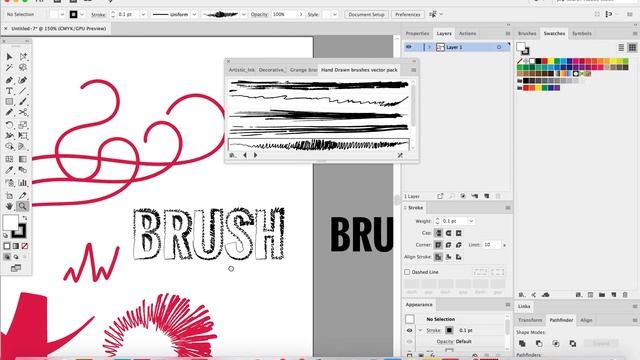
Task: Switch swatches to list view
Action: tap(621, 47)
